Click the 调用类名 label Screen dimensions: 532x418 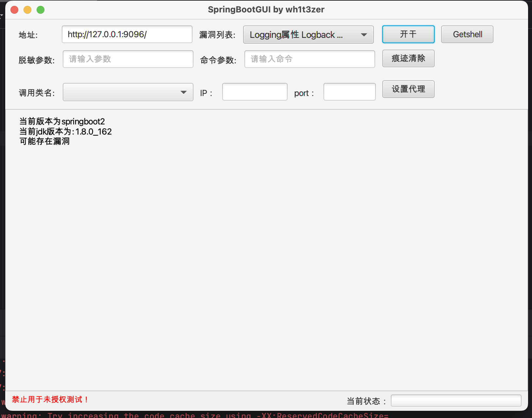[x=37, y=93]
